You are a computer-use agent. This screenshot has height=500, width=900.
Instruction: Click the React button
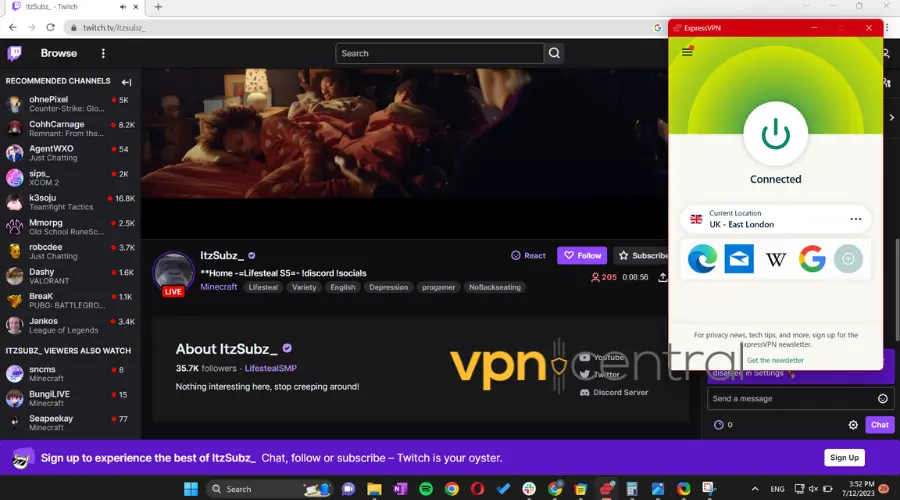point(528,256)
